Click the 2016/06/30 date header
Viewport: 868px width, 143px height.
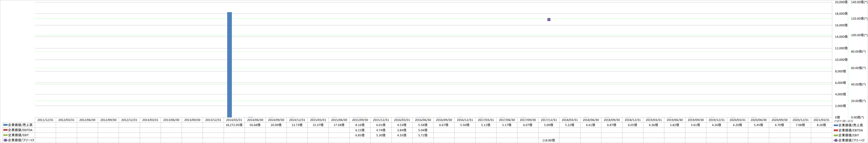click(x=423, y=120)
